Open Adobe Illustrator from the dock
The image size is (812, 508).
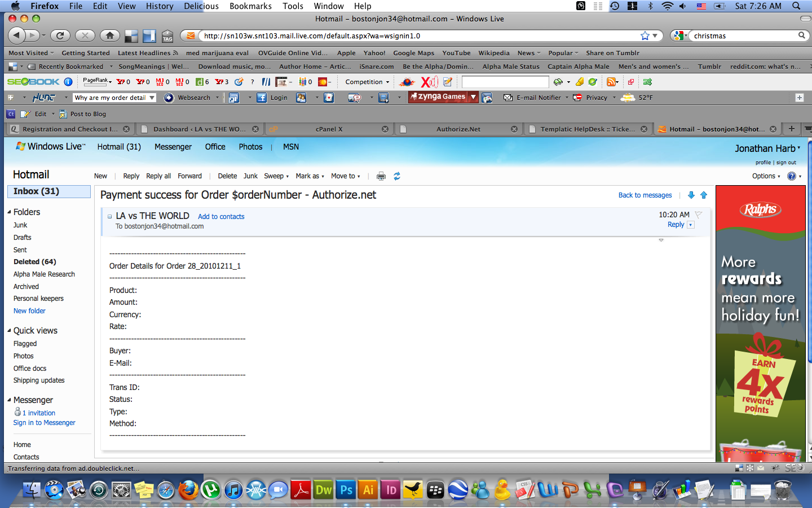point(368,489)
